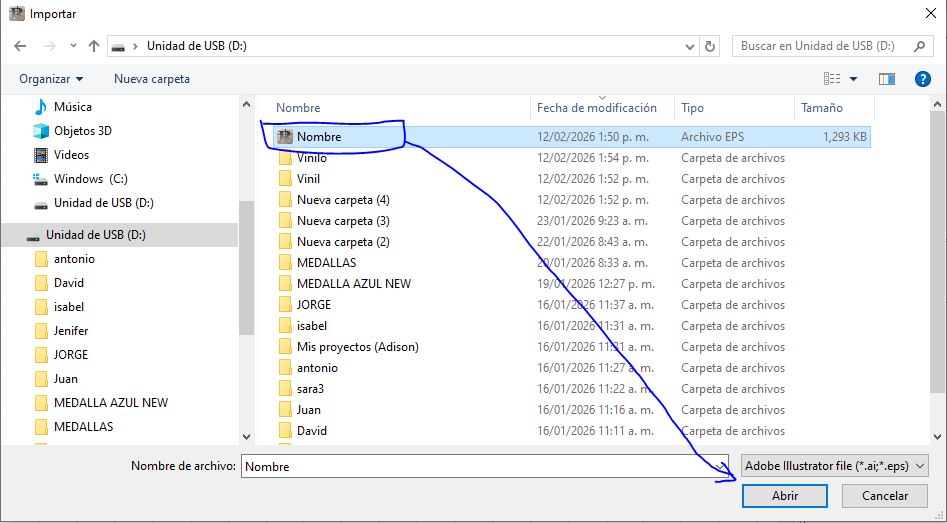Refresh the Unidad de USB (D:) listing
This screenshot has width=947, height=523.
710,46
